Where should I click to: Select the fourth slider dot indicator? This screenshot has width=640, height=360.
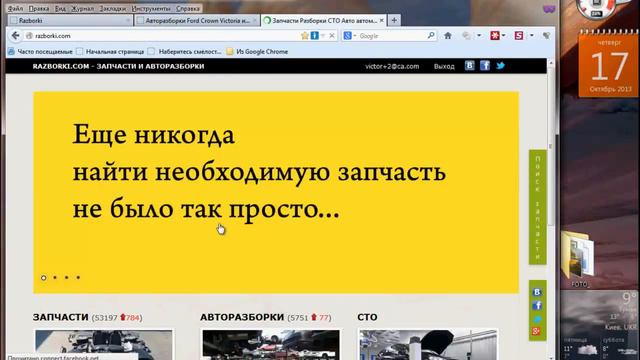click(x=78, y=278)
